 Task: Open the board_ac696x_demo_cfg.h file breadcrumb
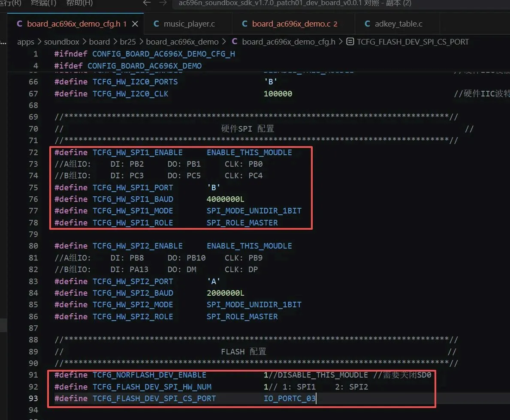point(289,42)
